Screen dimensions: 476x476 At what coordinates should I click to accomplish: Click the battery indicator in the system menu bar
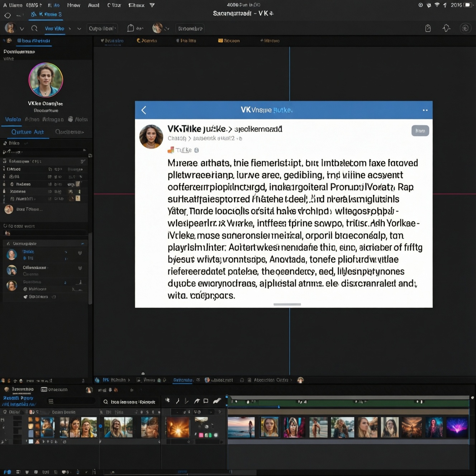pos(468,5)
